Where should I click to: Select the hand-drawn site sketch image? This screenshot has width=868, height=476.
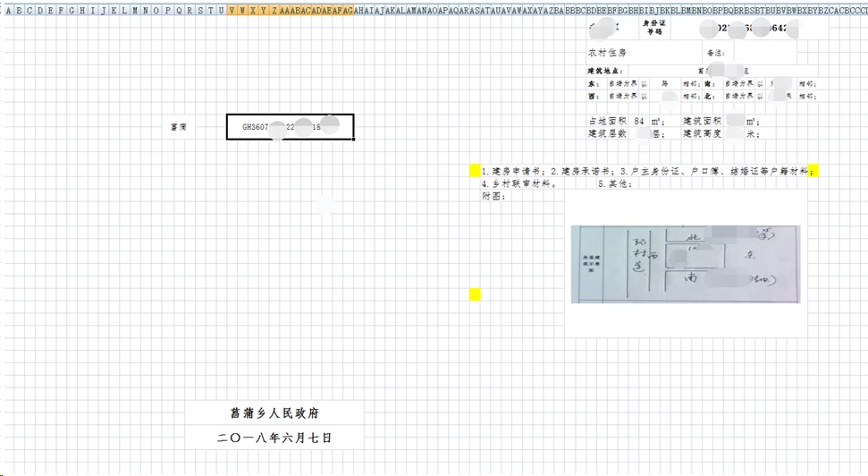pyautogui.click(x=686, y=264)
